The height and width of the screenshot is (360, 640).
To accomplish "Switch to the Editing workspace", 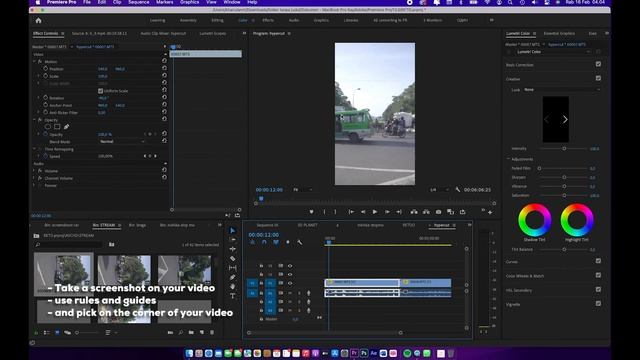I will point(217,20).
